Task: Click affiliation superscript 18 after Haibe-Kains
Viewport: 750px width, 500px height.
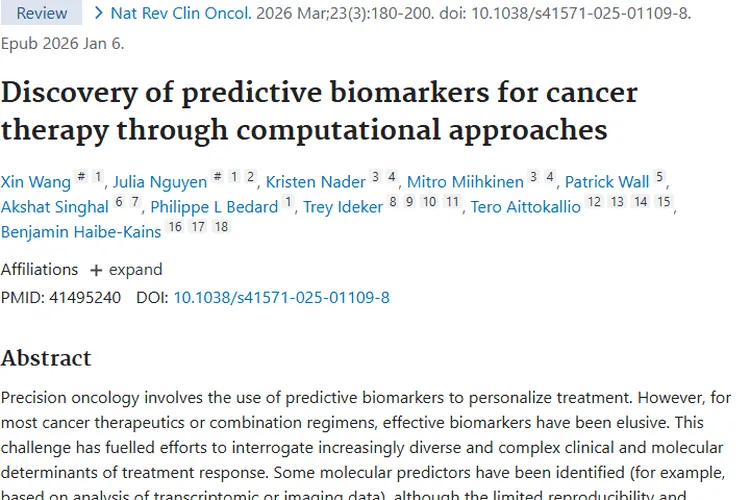Action: [x=222, y=228]
